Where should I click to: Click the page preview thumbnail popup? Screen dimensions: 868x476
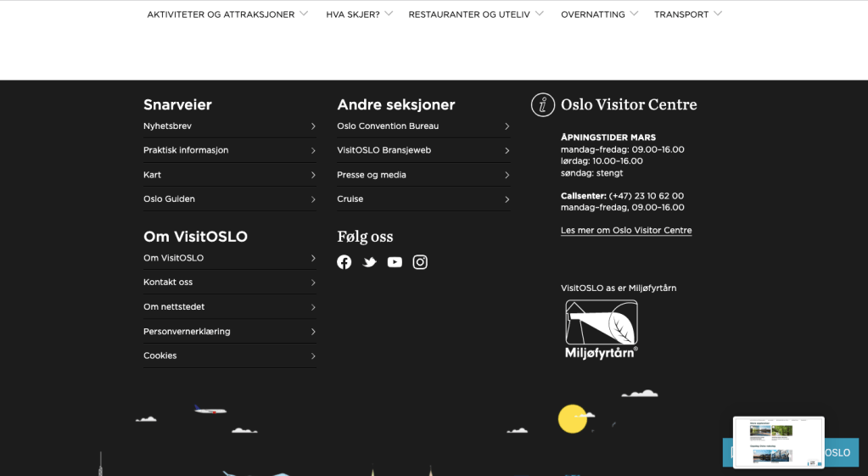[x=778, y=441]
